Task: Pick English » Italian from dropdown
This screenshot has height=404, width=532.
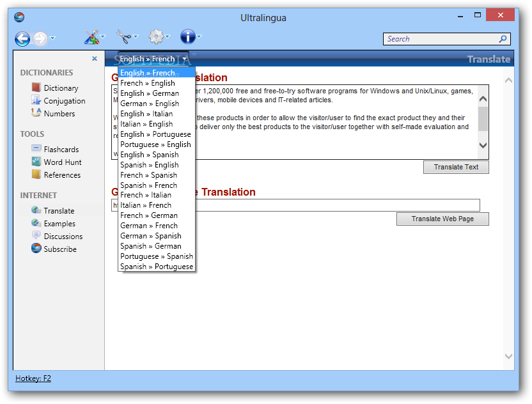Action: click(157, 114)
